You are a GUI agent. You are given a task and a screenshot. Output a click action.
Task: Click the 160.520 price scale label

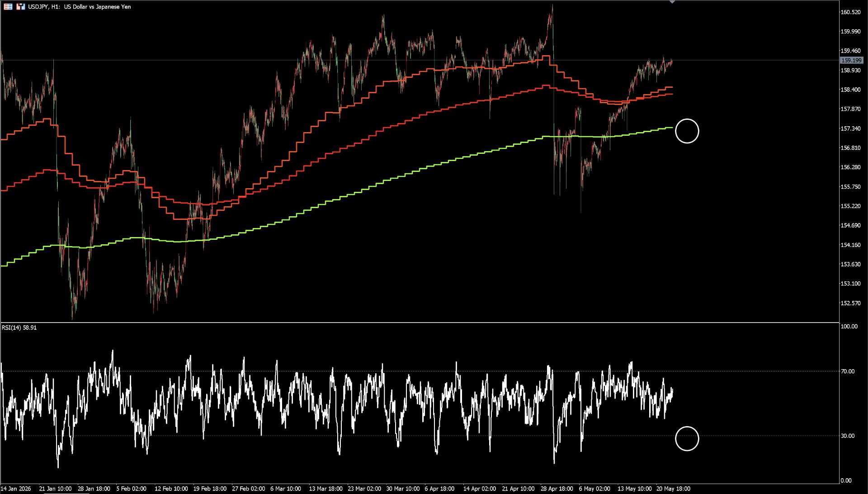pos(850,12)
